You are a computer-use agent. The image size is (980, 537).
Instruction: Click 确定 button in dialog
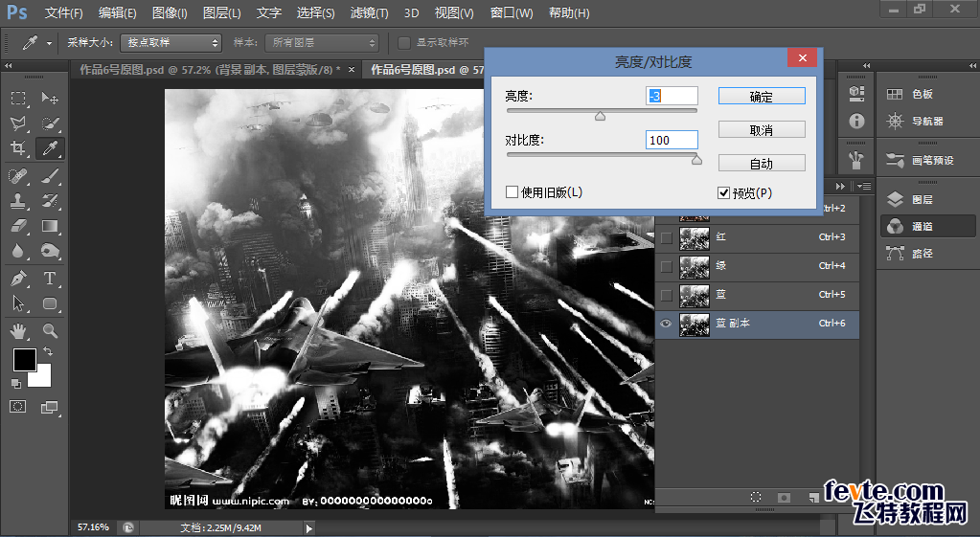(762, 96)
